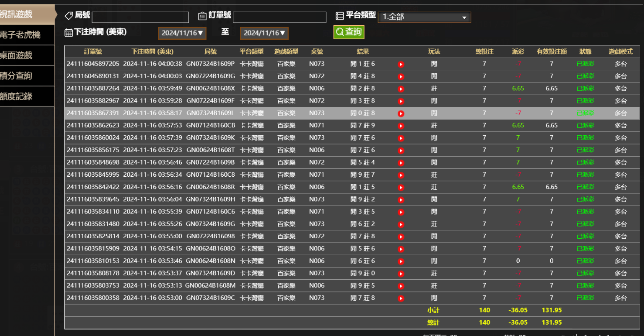Open the 額度記錄 sidebar item
Screen dimensions: 644x336
coord(25,96)
